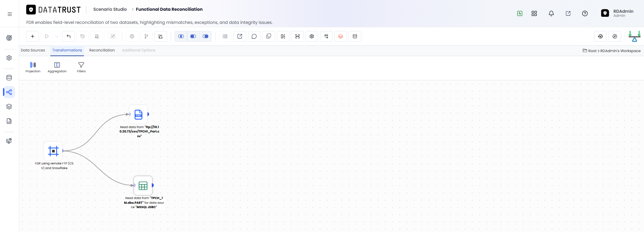
Task: Click the notifications bell icon
Action: tap(551, 13)
